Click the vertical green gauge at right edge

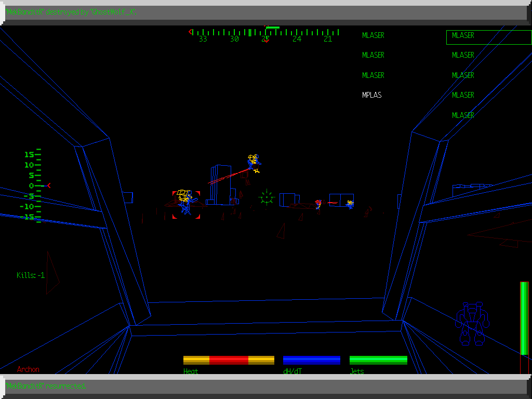coord(524,318)
